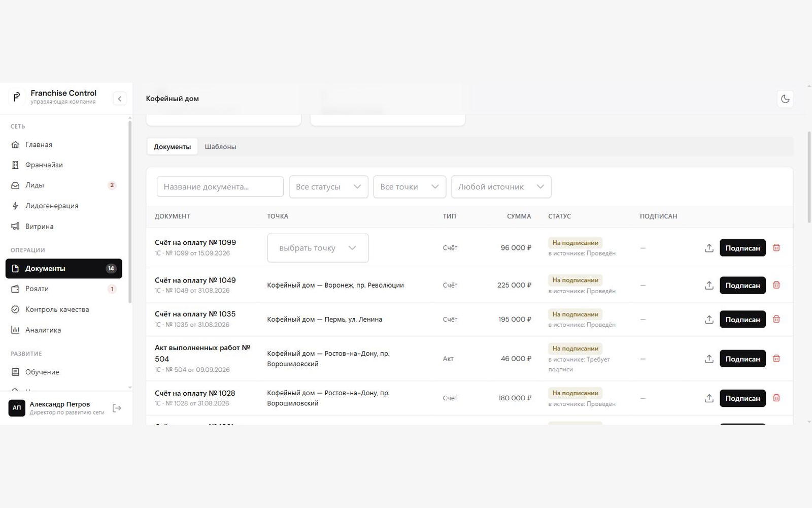812x508 pixels.
Task: Delete Счёт на оплату № 1099
Action: click(776, 248)
